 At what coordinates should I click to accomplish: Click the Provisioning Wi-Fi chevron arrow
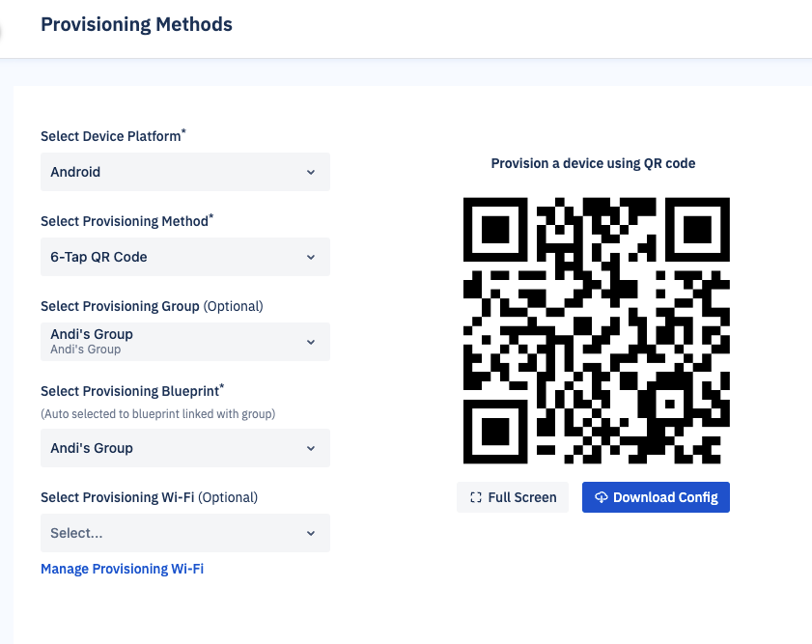(311, 533)
